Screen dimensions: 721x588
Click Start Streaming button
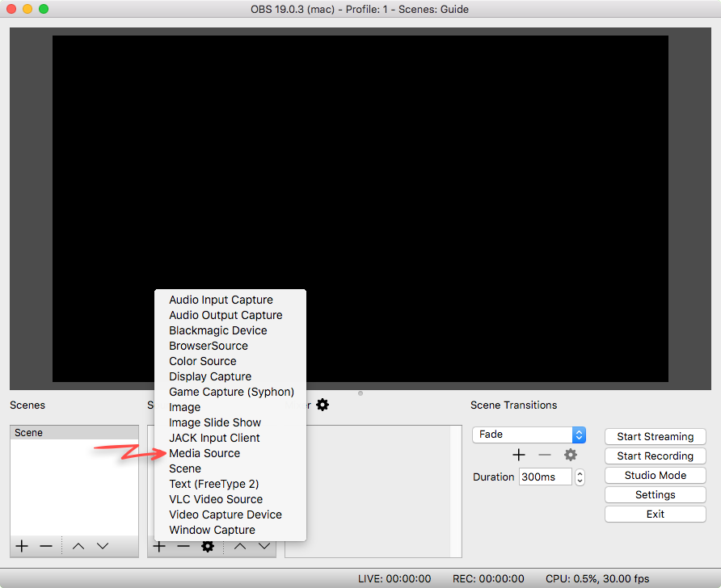tap(656, 436)
